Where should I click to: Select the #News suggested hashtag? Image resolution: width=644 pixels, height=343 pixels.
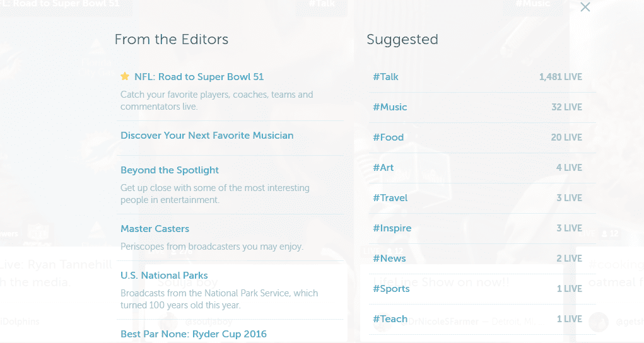[x=389, y=259]
